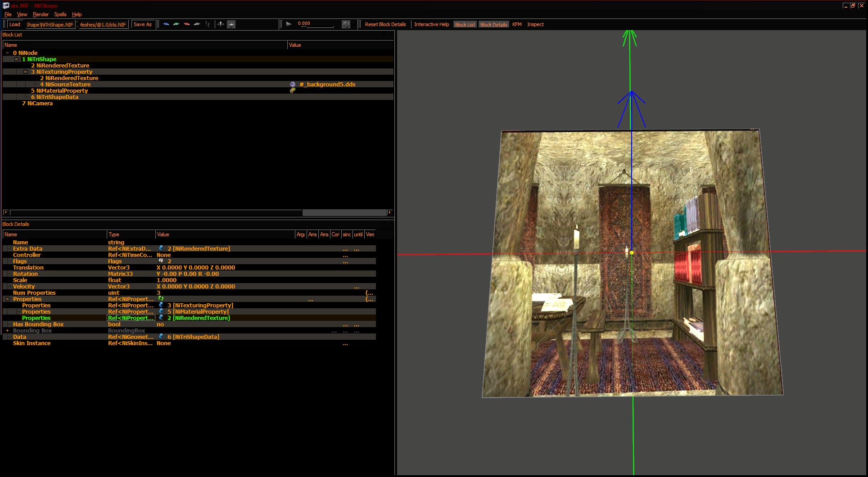Viewport: 868px width, 477px height.
Task: Play the animation
Action: pos(289,24)
